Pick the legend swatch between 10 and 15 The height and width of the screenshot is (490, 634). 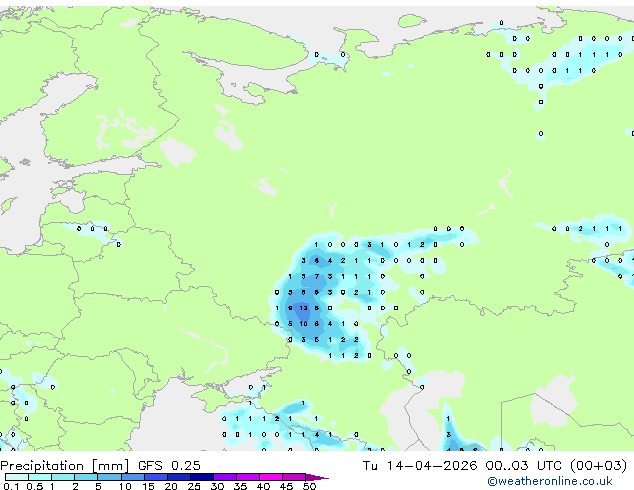[133, 477]
